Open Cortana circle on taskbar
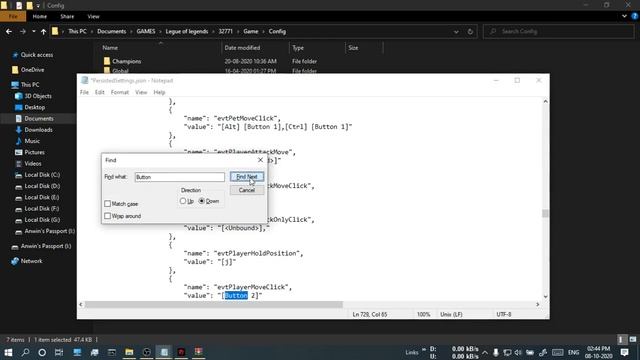640x360 pixels. click(x=42, y=352)
